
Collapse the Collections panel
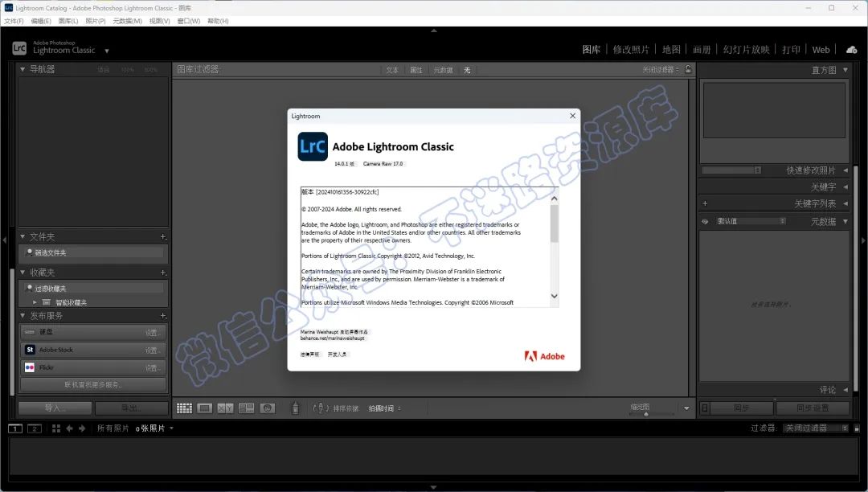23,273
